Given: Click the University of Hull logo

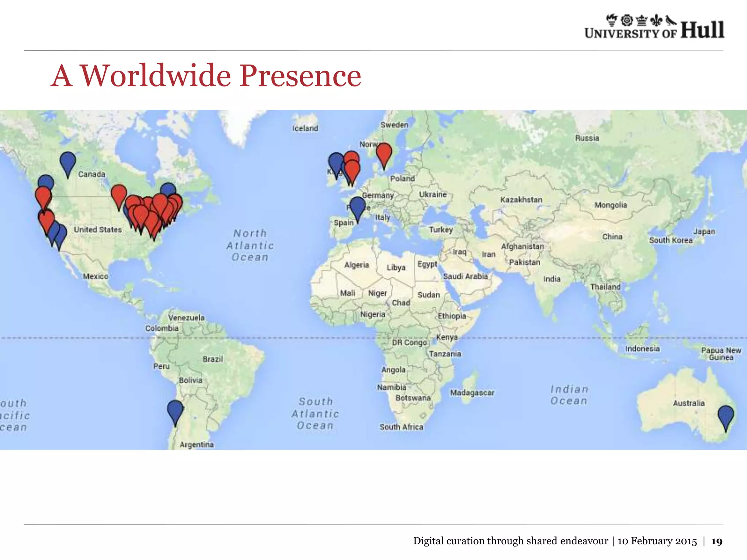Looking at the screenshot, I should [654, 27].
